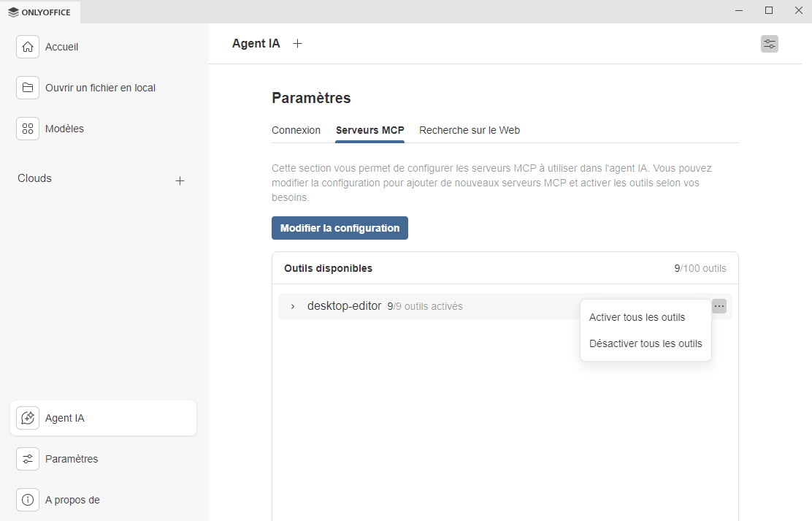
Task: Click the three-dots menu for desktop-editor
Action: point(719,306)
